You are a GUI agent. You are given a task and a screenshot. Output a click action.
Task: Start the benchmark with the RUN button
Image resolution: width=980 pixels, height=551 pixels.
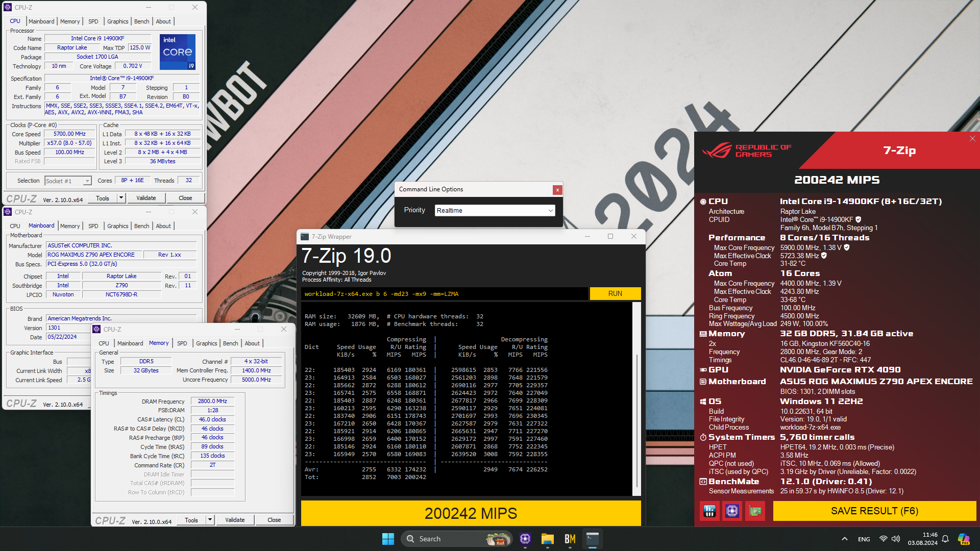615,293
